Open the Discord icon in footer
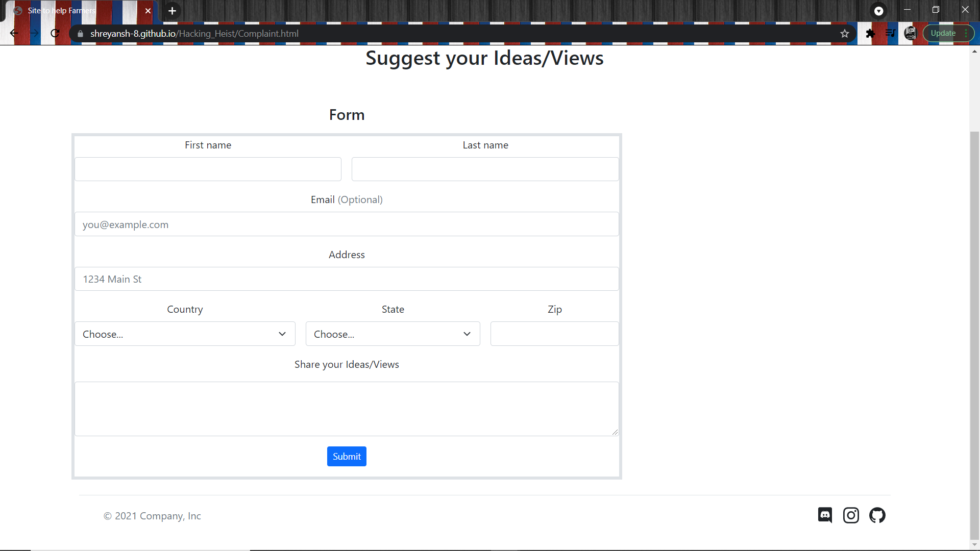Screen dimensions: 980x551 pyautogui.click(x=825, y=515)
